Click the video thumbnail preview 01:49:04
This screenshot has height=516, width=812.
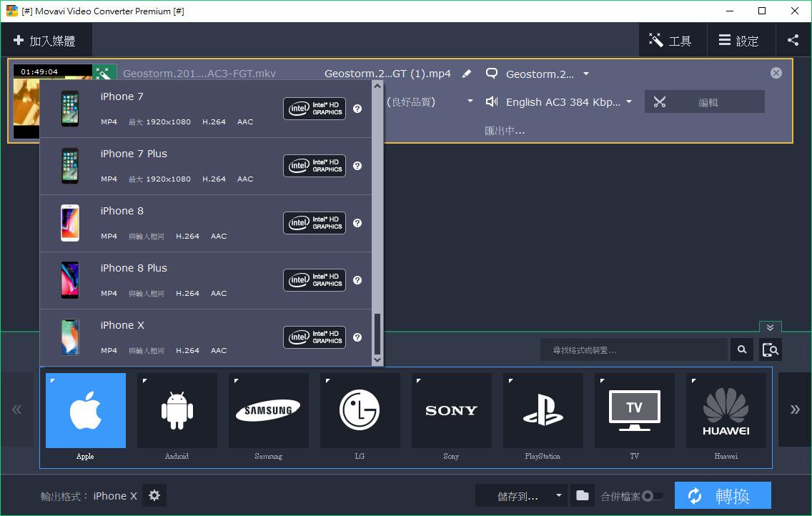26,101
